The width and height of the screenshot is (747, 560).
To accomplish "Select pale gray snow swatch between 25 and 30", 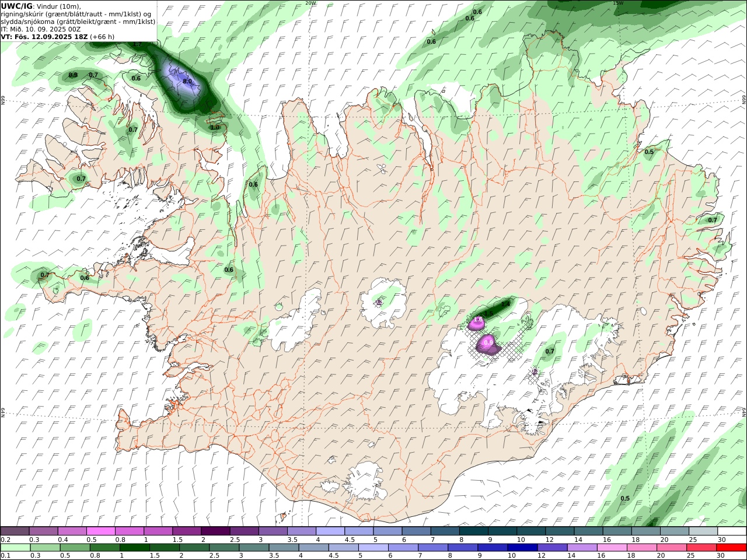I will pos(703,531).
